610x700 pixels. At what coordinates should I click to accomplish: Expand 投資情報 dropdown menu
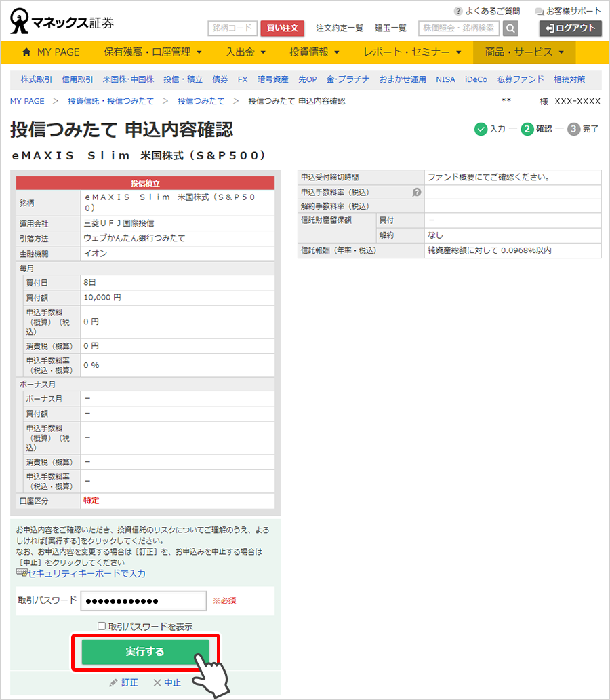point(314,52)
